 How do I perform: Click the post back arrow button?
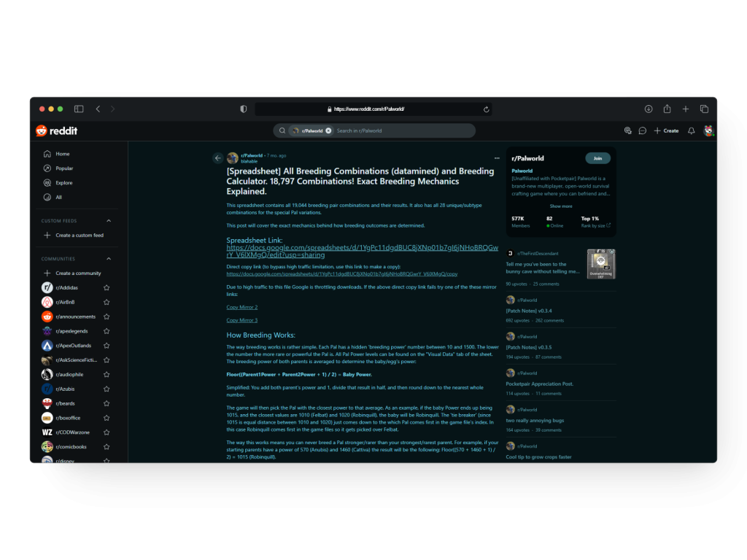pyautogui.click(x=217, y=158)
